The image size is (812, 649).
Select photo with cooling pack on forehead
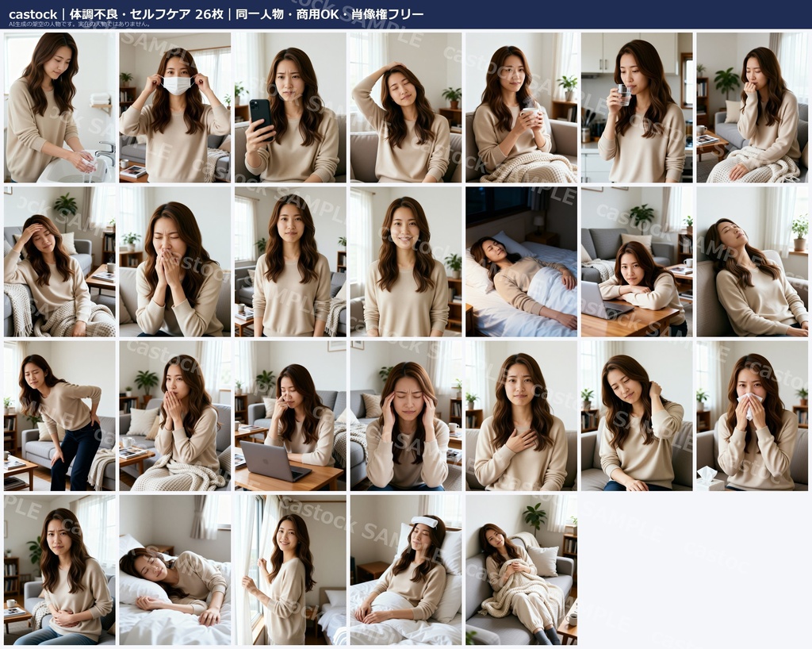coord(406,570)
